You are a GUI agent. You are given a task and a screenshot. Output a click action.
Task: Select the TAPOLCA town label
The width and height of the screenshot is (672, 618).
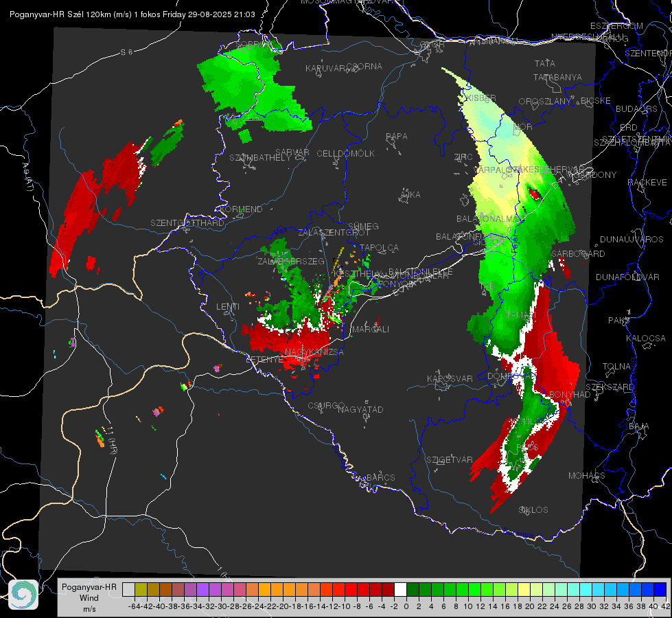380,248
